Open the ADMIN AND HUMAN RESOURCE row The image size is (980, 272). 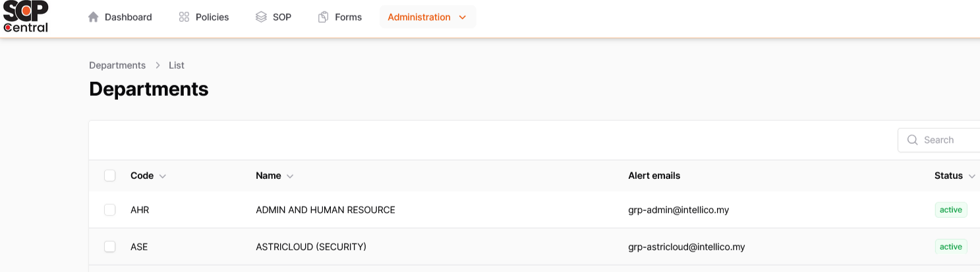tap(325, 210)
